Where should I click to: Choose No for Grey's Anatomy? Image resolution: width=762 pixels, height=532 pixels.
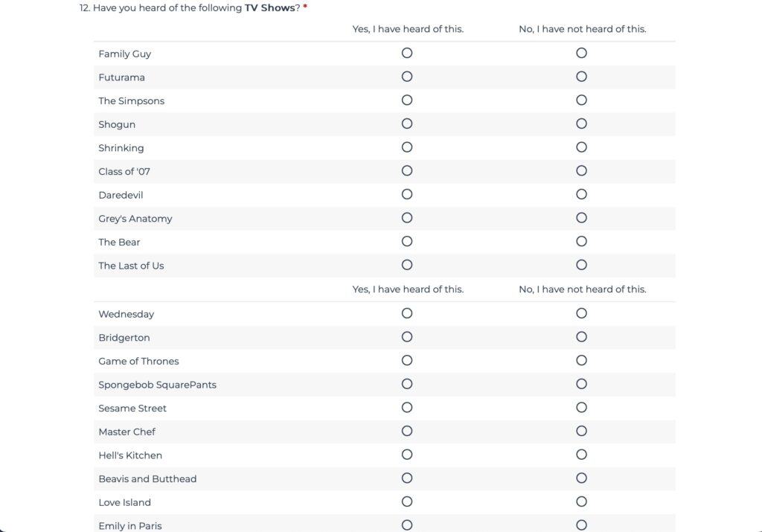[x=581, y=218]
